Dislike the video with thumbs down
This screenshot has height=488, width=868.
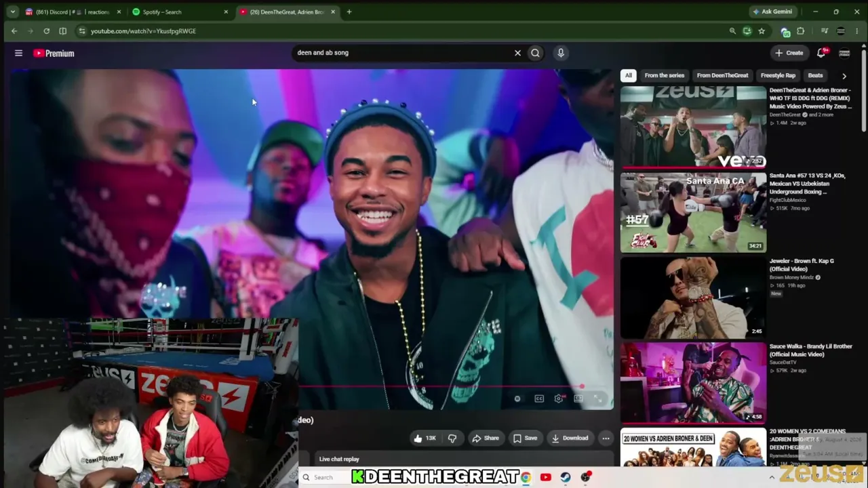click(452, 438)
